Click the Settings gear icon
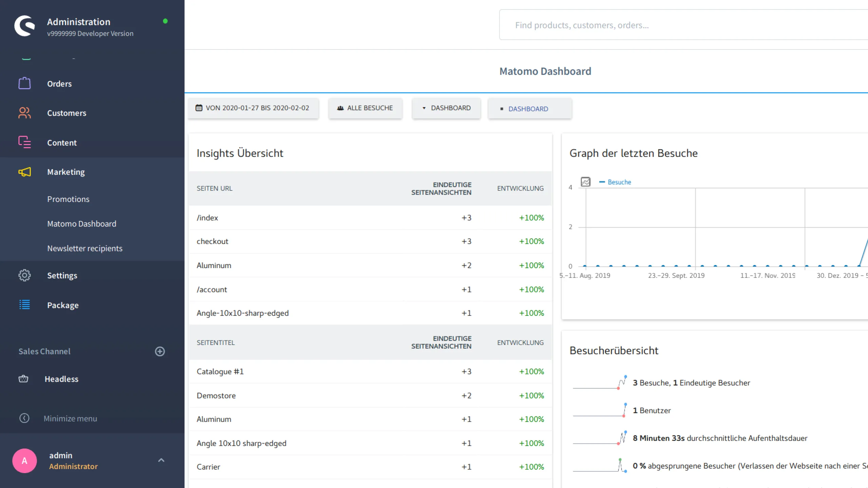The image size is (868, 488). [x=24, y=275]
